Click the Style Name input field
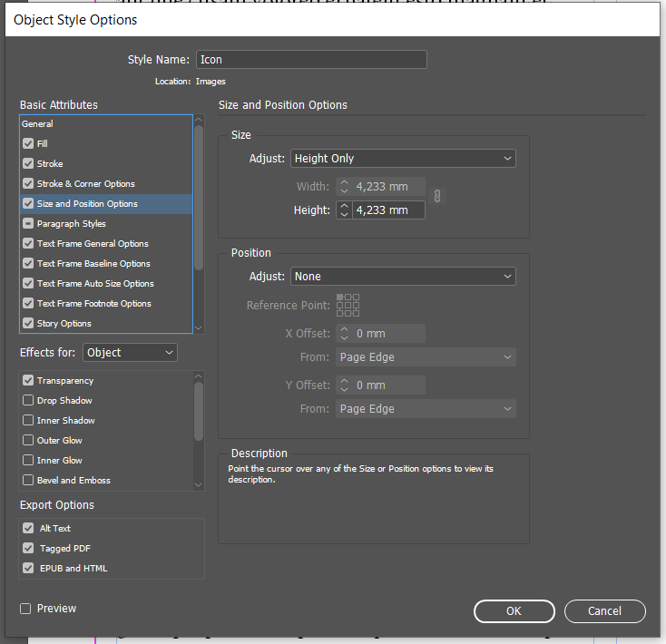This screenshot has height=644, width=666. point(311,60)
